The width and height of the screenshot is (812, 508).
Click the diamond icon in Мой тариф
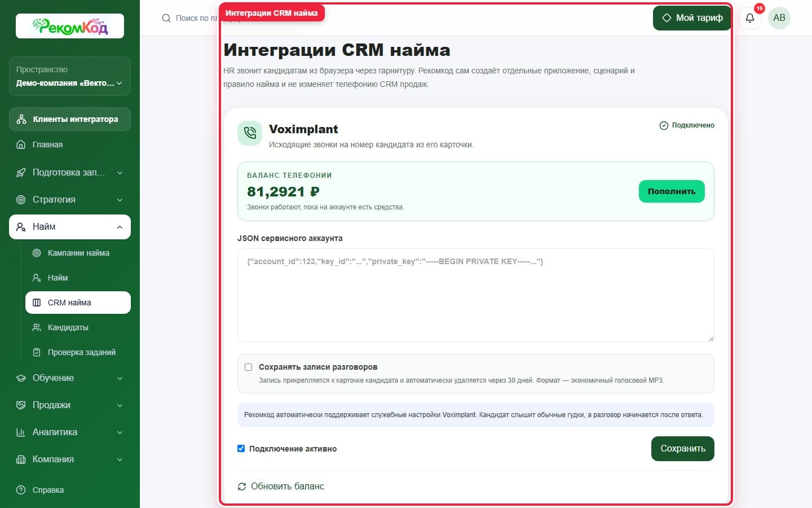click(667, 18)
